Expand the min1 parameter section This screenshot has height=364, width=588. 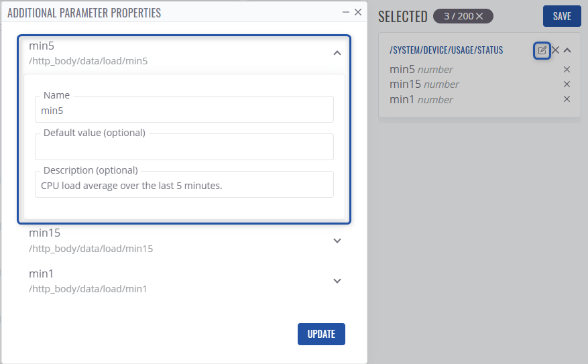point(337,281)
